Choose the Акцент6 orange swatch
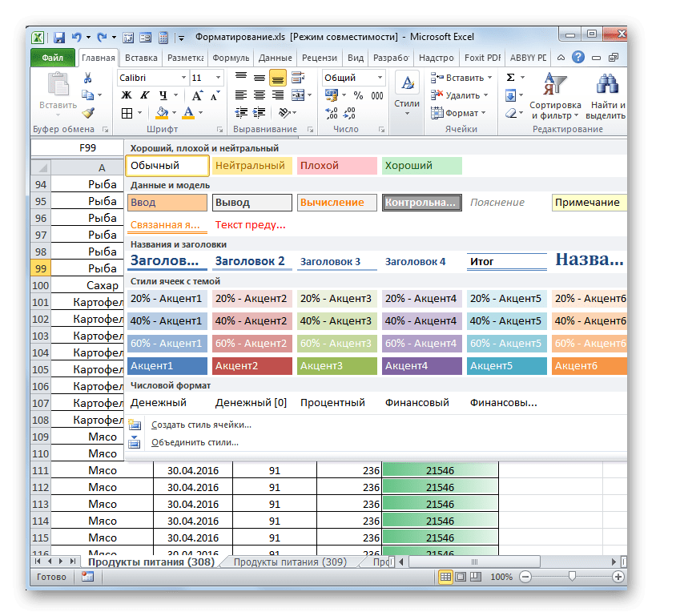Viewport: 676px width, 616px height. (x=589, y=366)
